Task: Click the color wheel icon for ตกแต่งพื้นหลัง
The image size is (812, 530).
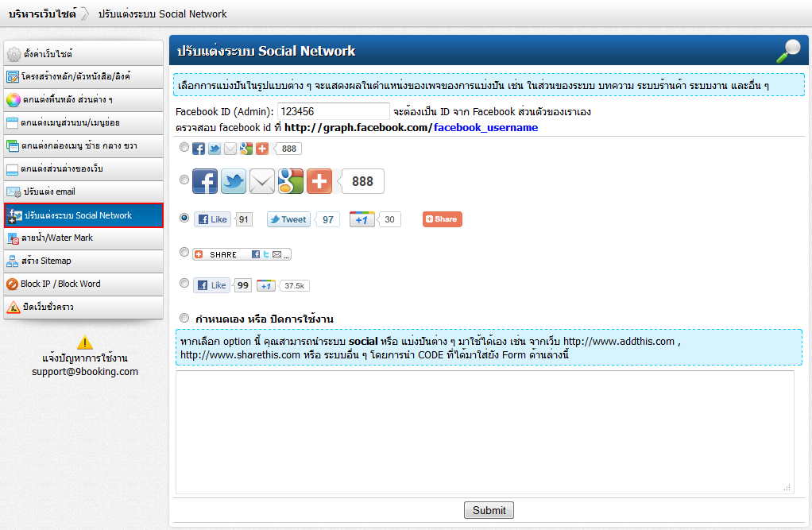Action: [x=14, y=99]
